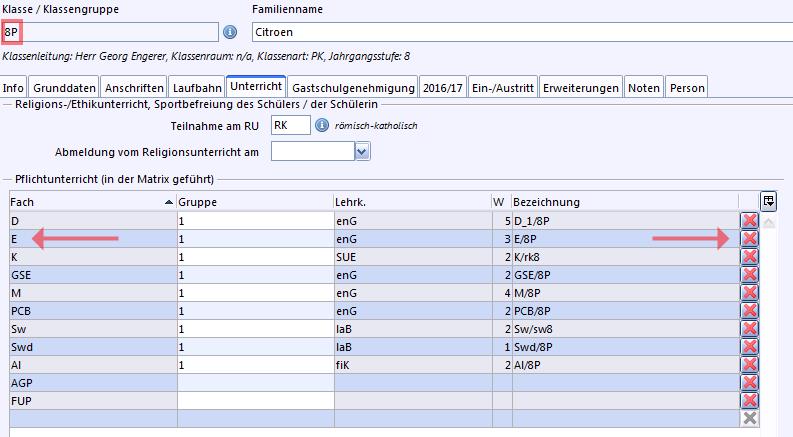Select Fach cell GSE
Image resolution: width=793 pixels, height=437 pixels.
click(93, 275)
